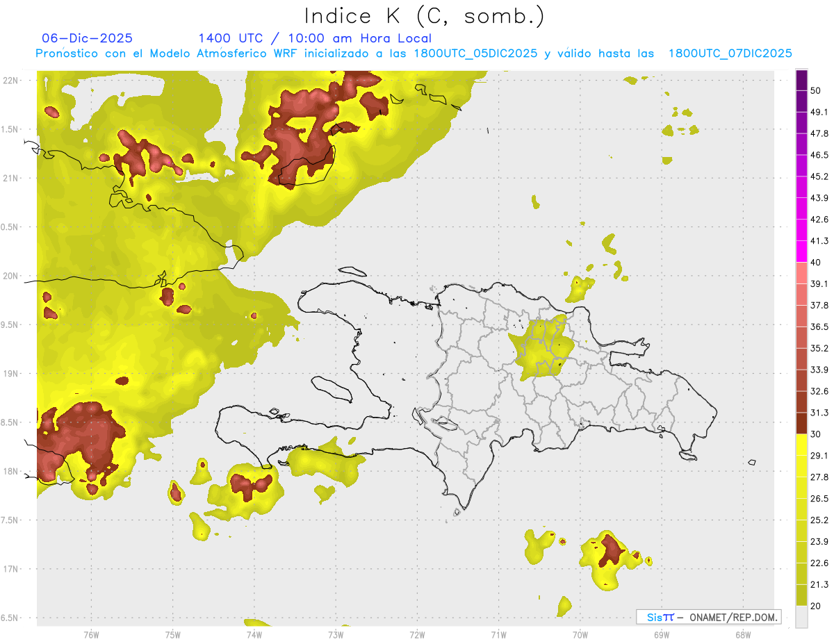Click the 76W longitude label
Image resolution: width=834 pixels, height=644 pixels.
[x=91, y=634]
